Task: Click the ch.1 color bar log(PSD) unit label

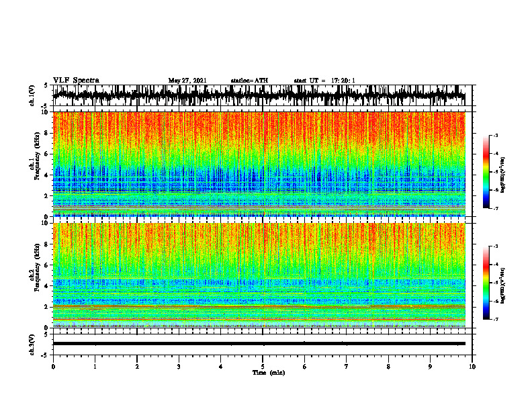Action: 503,175
